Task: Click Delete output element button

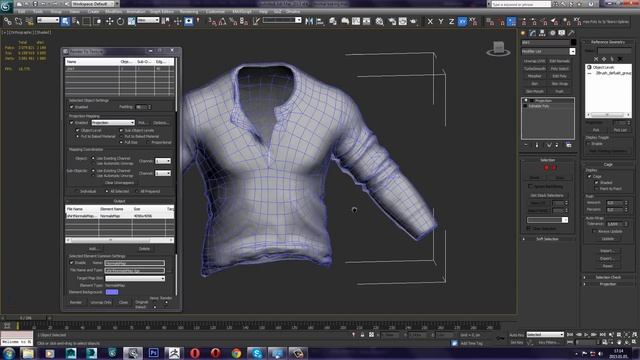Action: tap(144, 249)
